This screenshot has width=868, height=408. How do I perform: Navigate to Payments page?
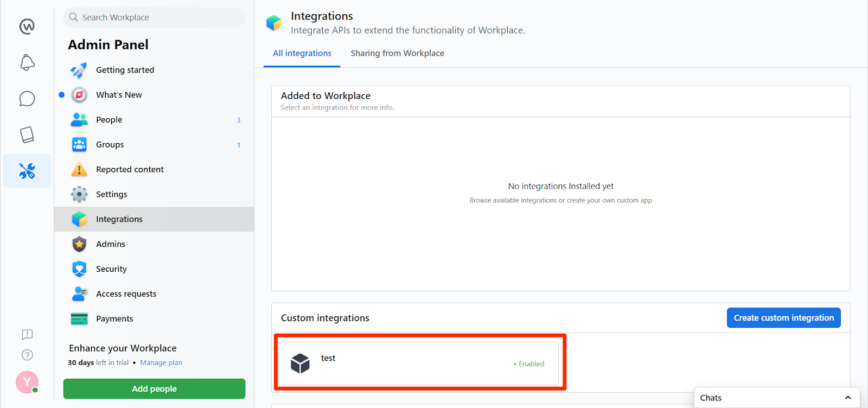click(x=114, y=319)
